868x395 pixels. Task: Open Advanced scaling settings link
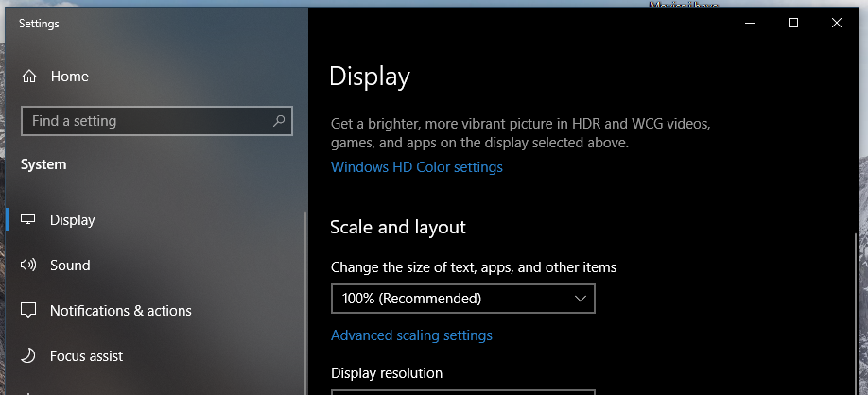tap(411, 335)
